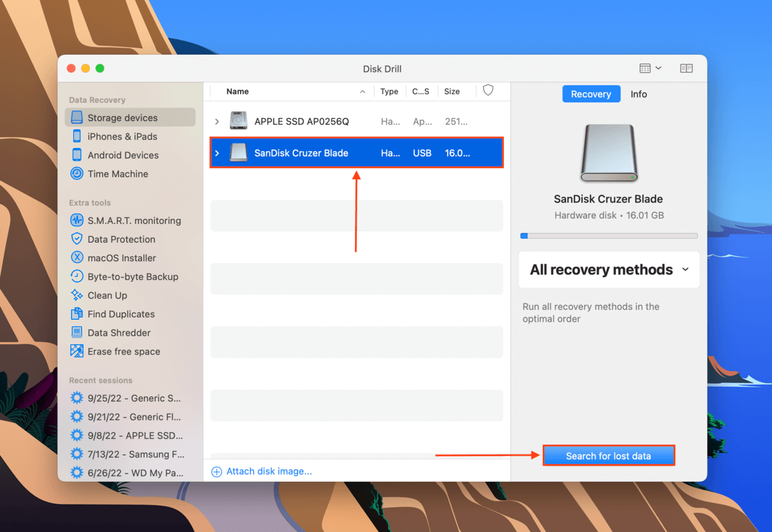Sort by Size column header
This screenshot has height=532, width=772.
point(452,91)
